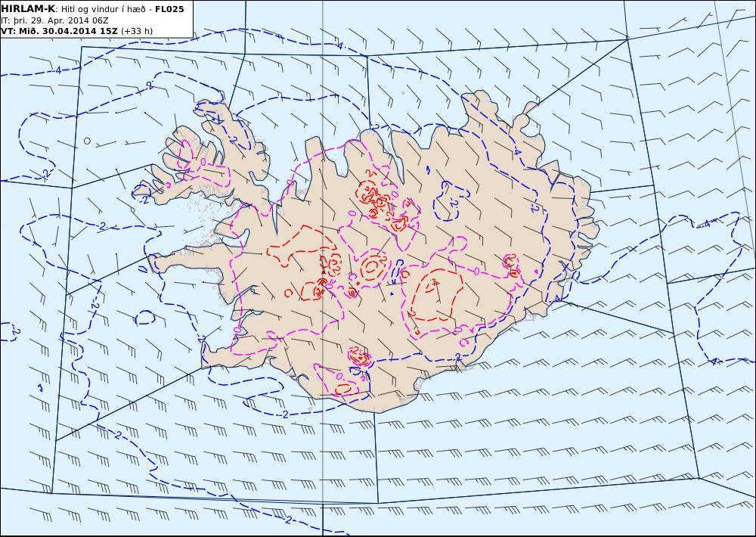Click the 'IT: þri. 29. Apr. 2014 06Z' line

(54, 20)
